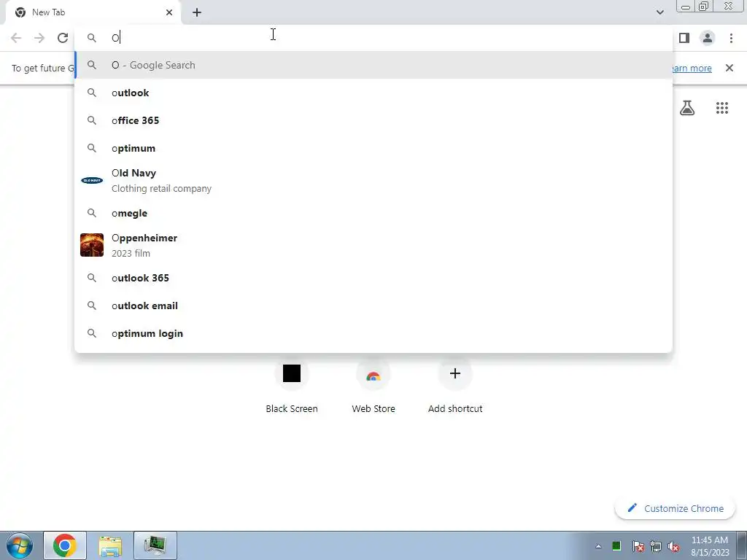Click the green square tray icon
747x560 pixels.
(x=616, y=545)
